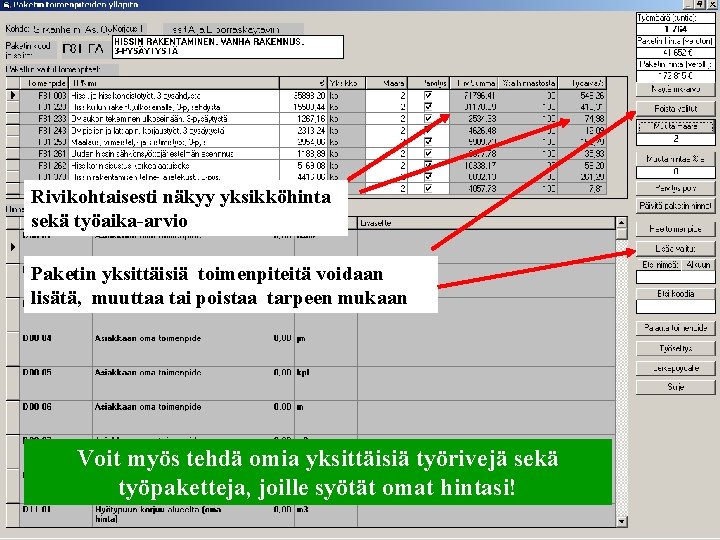Click the 'Muuta määrä' button
This screenshot has height=540, width=720.
pos(675,126)
